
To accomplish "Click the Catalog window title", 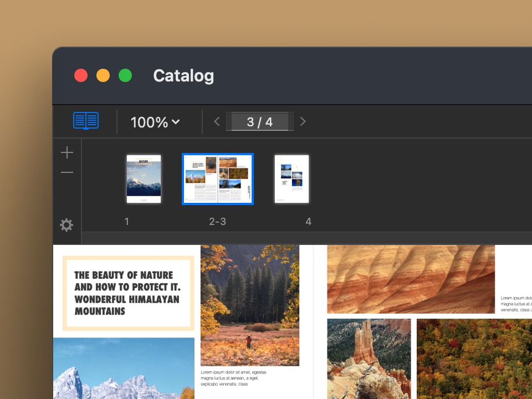I will (x=183, y=76).
